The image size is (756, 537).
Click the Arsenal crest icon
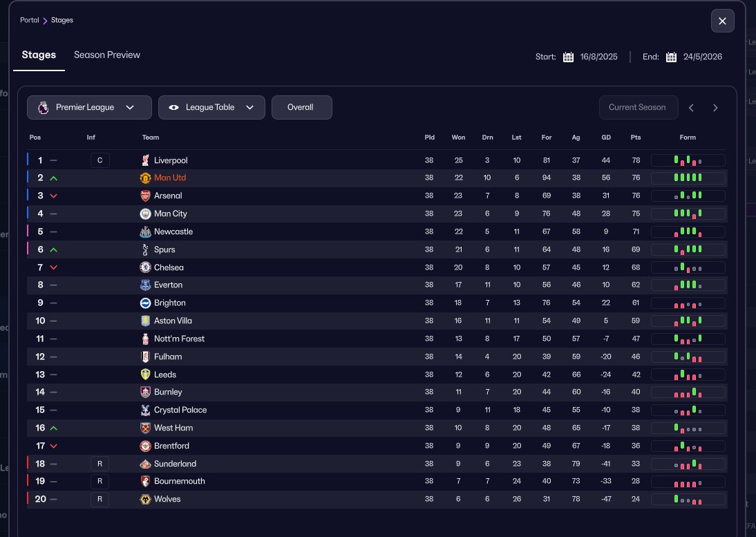145,196
